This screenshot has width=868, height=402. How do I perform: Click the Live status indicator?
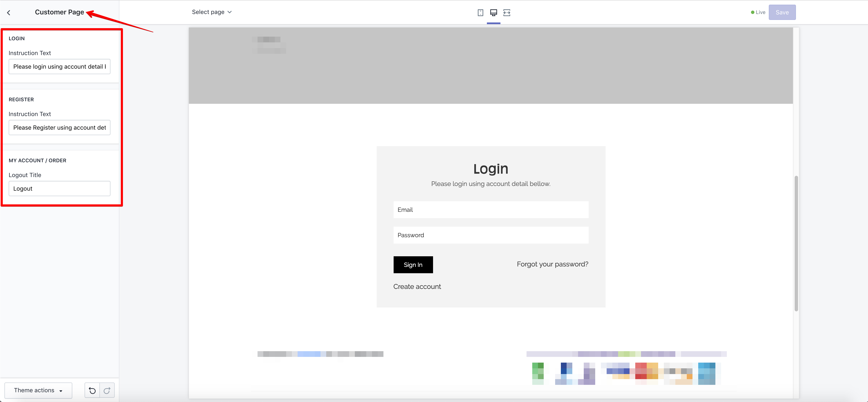(x=758, y=12)
